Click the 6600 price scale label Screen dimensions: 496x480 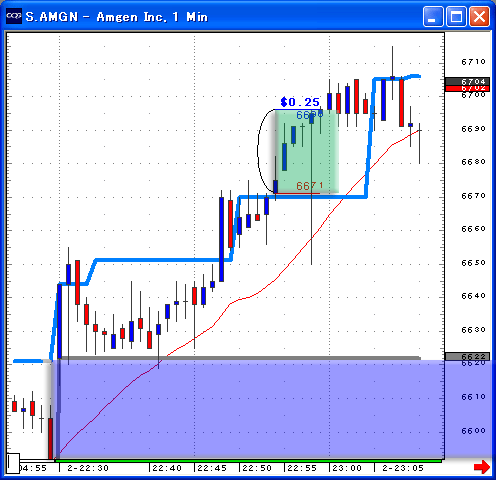(x=473, y=431)
